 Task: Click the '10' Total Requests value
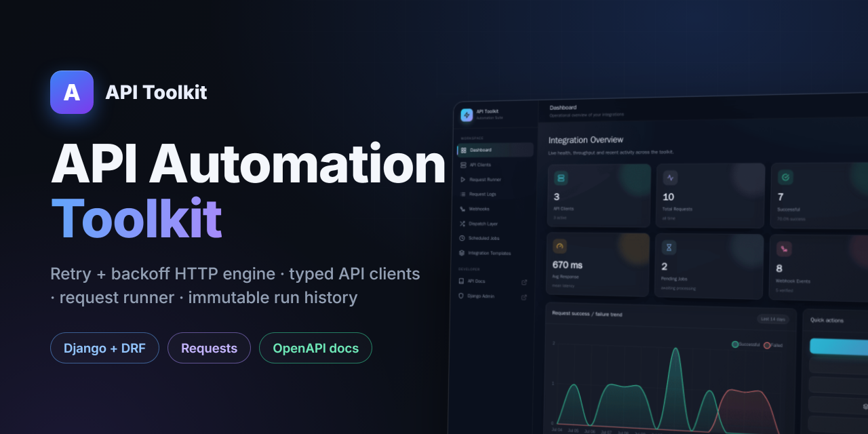coord(669,197)
